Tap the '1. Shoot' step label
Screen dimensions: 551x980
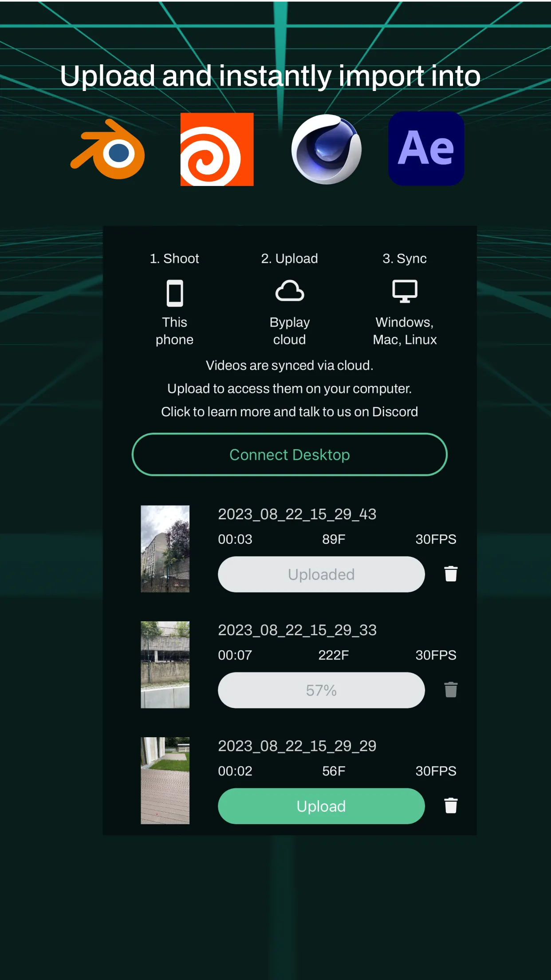174,258
